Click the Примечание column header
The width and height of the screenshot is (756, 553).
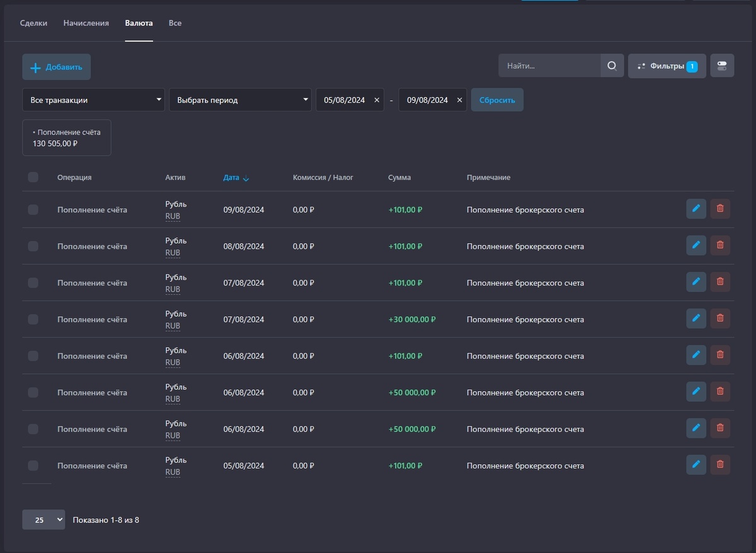click(x=488, y=178)
